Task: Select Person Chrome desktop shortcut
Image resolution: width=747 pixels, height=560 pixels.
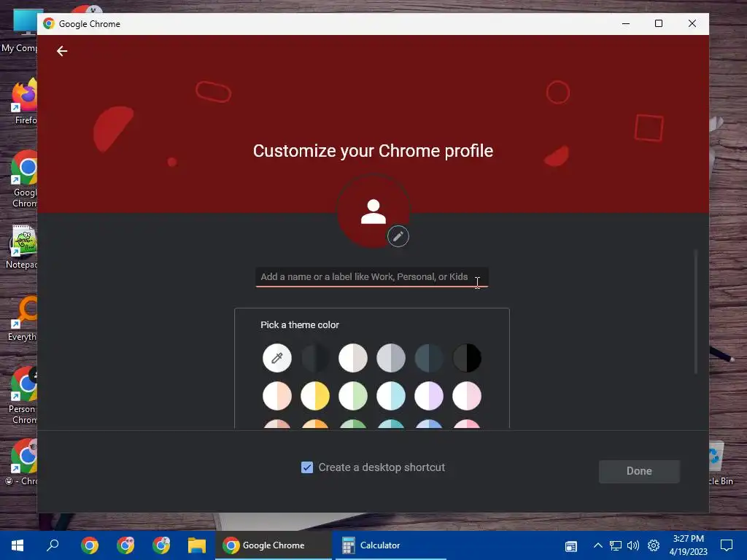Action: (23, 396)
